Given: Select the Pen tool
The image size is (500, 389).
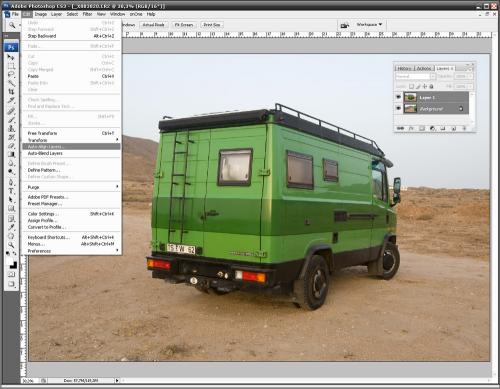Looking at the screenshot, I should click(11, 182).
